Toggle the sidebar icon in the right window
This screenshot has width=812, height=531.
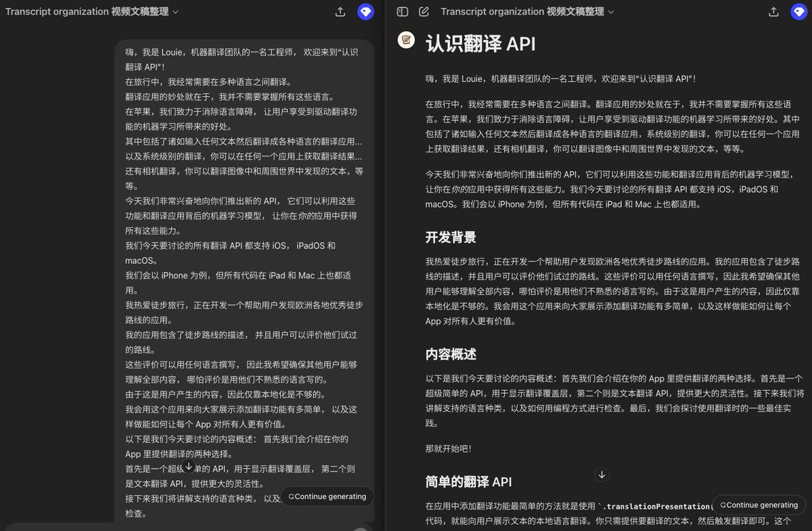click(x=403, y=11)
